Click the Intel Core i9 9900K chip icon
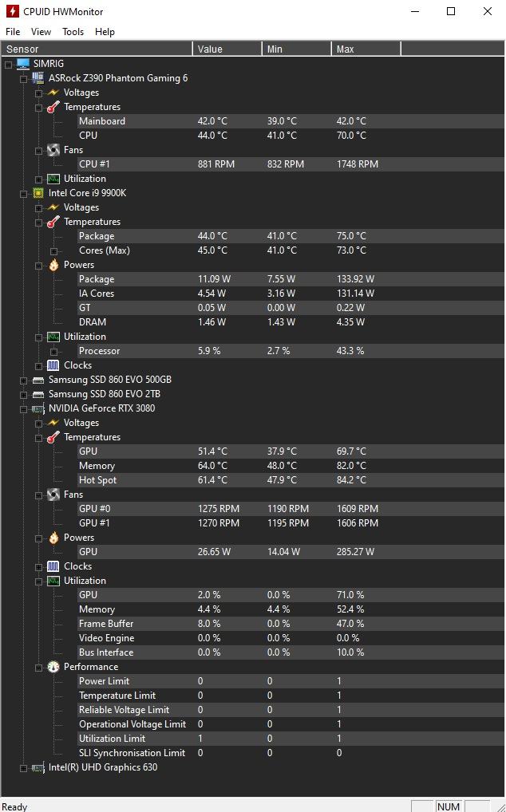Image resolution: width=506 pixels, height=812 pixels. [x=38, y=193]
